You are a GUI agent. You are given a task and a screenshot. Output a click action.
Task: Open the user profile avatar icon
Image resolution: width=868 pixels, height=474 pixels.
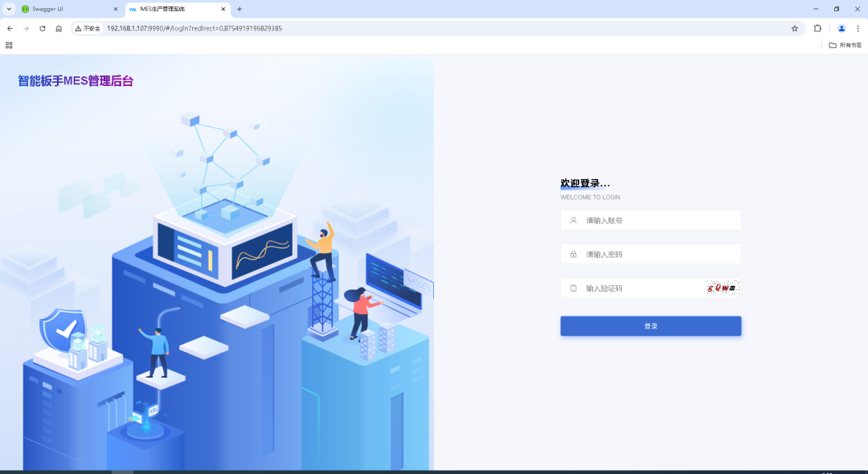point(841,28)
